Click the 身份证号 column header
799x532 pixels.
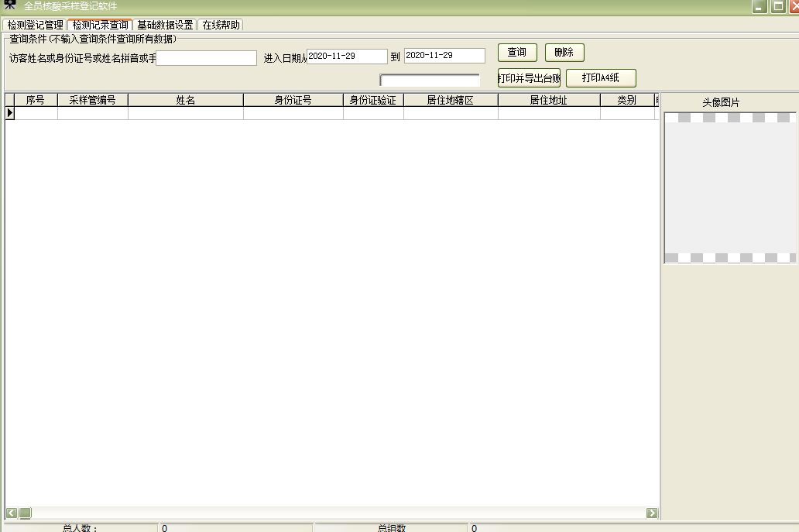coord(293,99)
